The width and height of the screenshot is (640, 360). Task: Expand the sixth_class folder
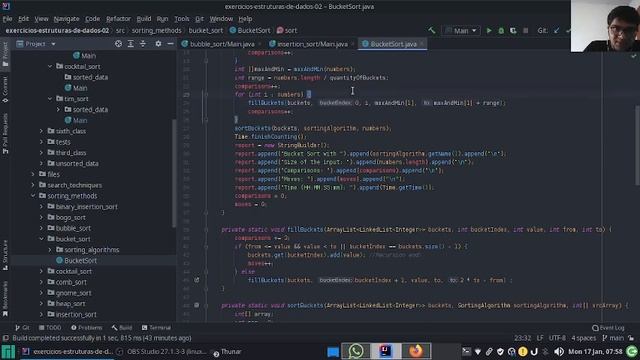41,131
